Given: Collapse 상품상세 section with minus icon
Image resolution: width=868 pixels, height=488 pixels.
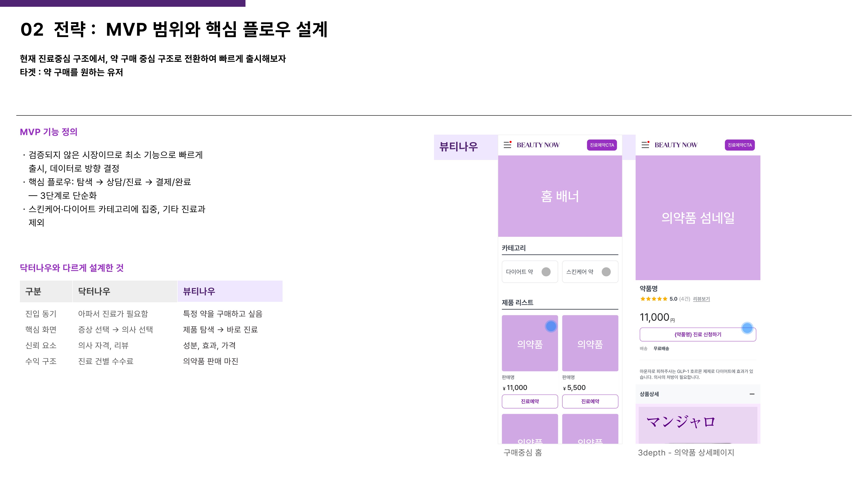Looking at the screenshot, I should click(x=752, y=394).
